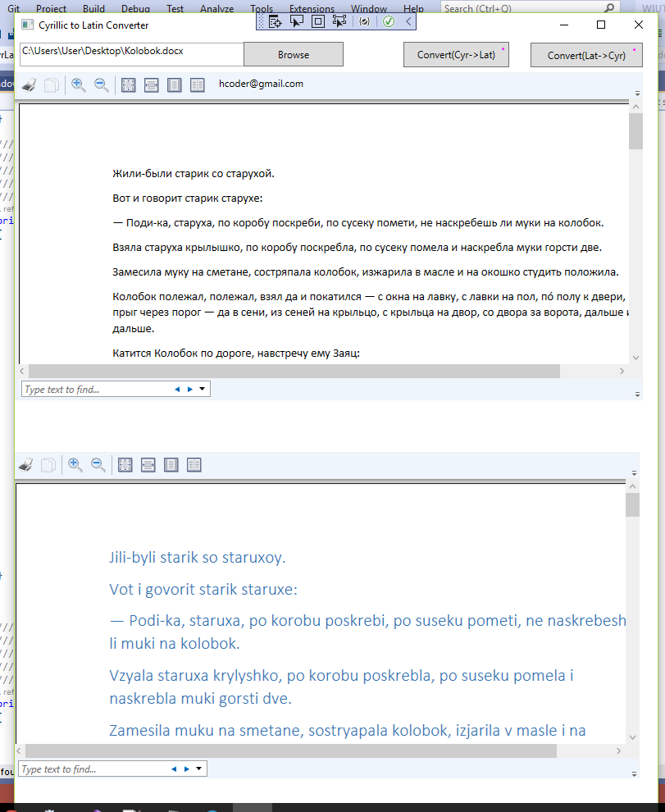Click lower 'Type text to find' field

point(93,769)
